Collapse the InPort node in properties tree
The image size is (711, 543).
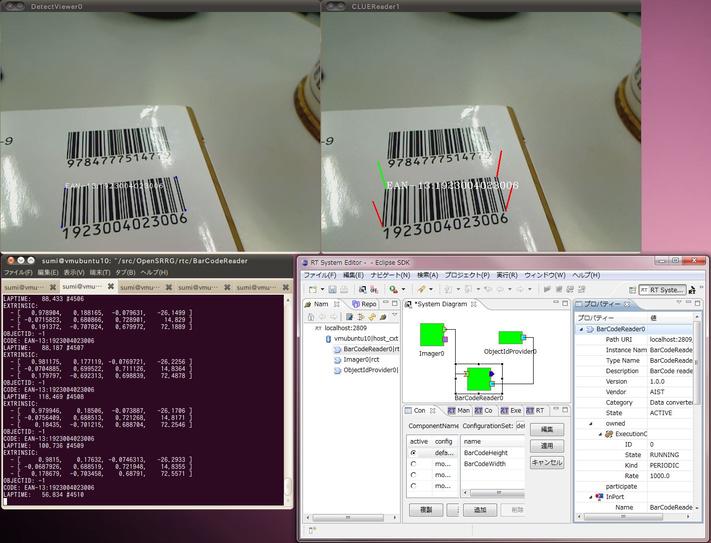point(591,497)
